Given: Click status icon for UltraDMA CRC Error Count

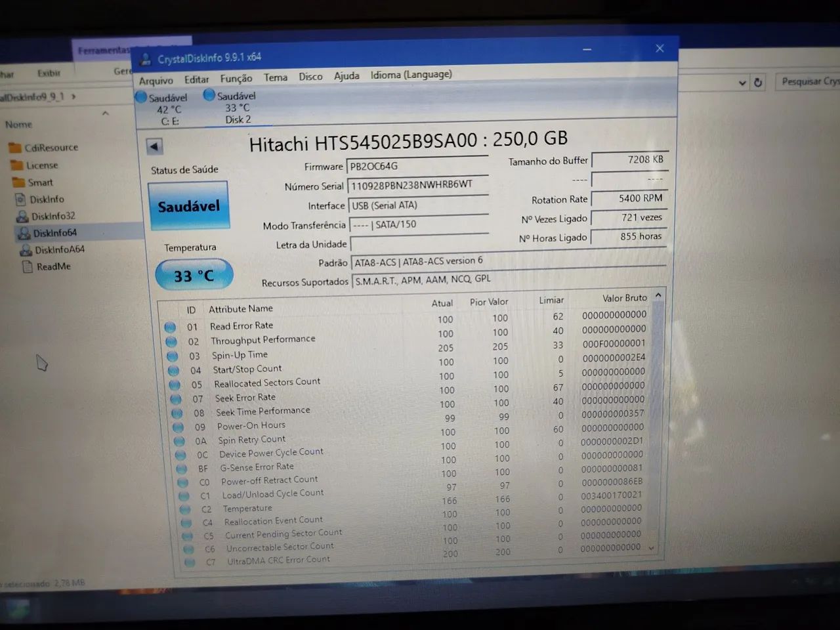Looking at the screenshot, I should pos(190,562).
